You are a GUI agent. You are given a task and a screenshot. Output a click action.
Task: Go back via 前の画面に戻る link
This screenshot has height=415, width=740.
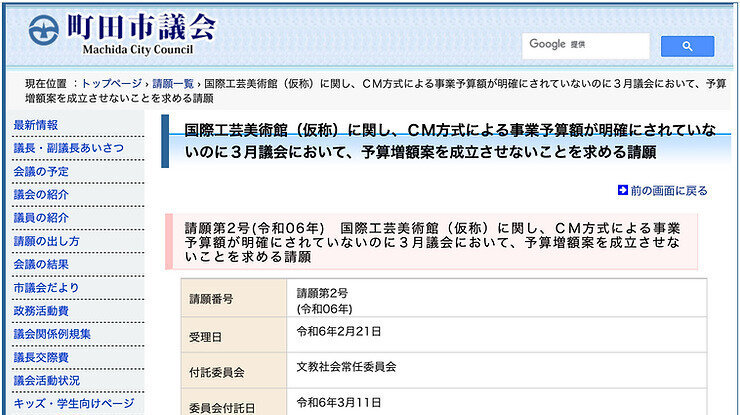(668, 190)
